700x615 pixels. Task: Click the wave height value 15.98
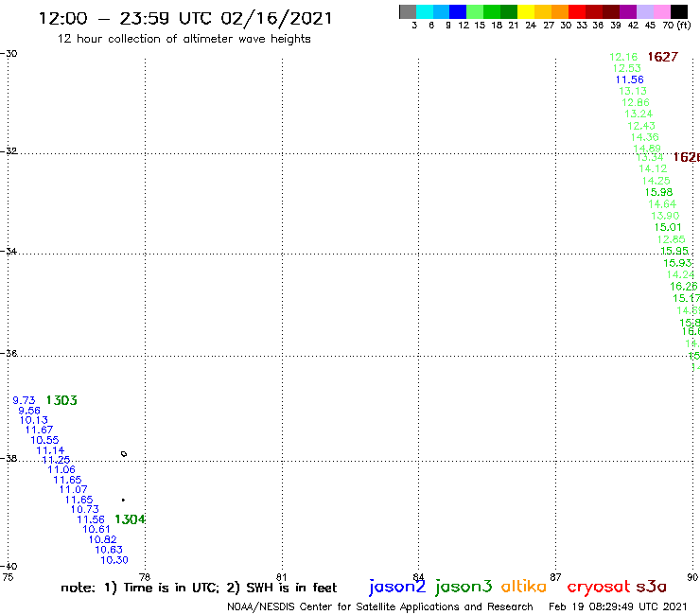[659, 192]
